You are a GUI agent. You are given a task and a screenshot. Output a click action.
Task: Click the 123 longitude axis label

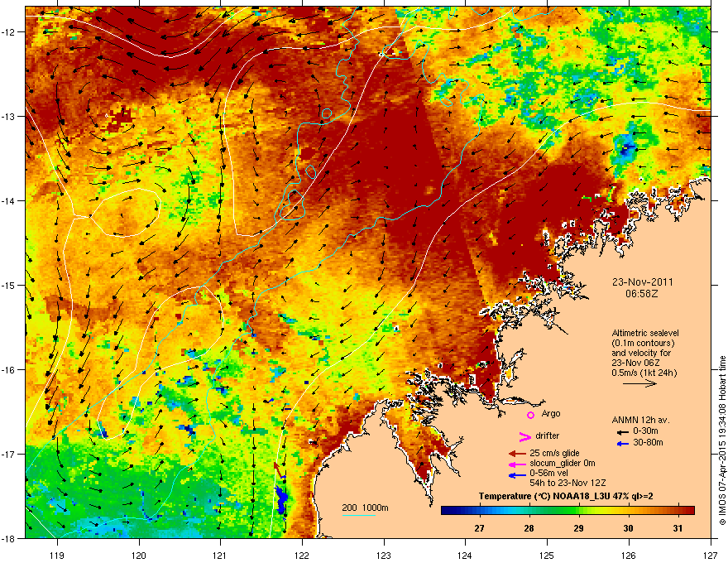point(384,555)
